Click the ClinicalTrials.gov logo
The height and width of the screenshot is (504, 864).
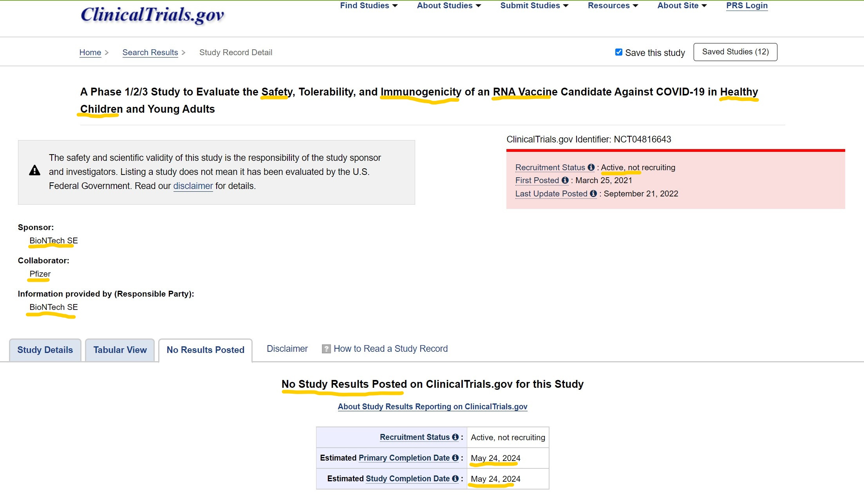pyautogui.click(x=152, y=15)
